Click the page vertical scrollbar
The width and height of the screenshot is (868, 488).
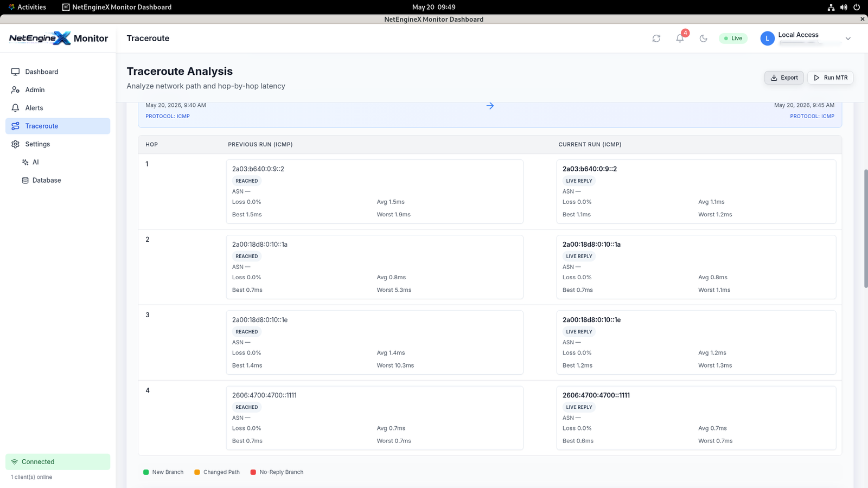pos(866,228)
